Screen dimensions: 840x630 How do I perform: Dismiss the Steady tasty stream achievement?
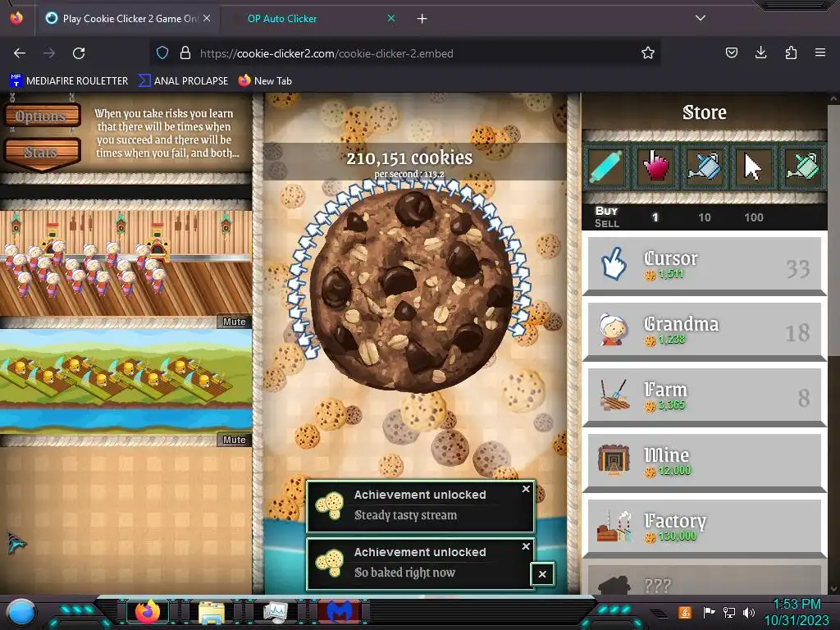(x=526, y=489)
